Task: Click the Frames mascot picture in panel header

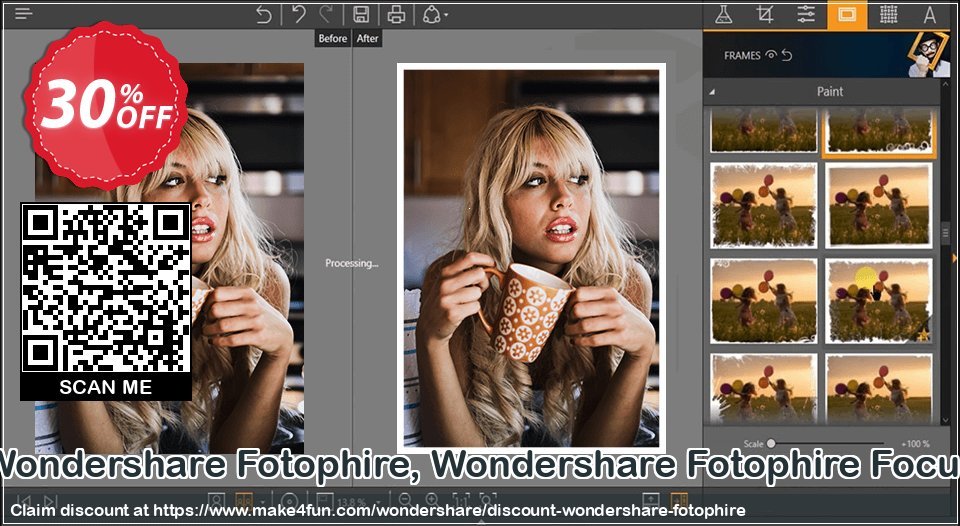Action: (928, 54)
